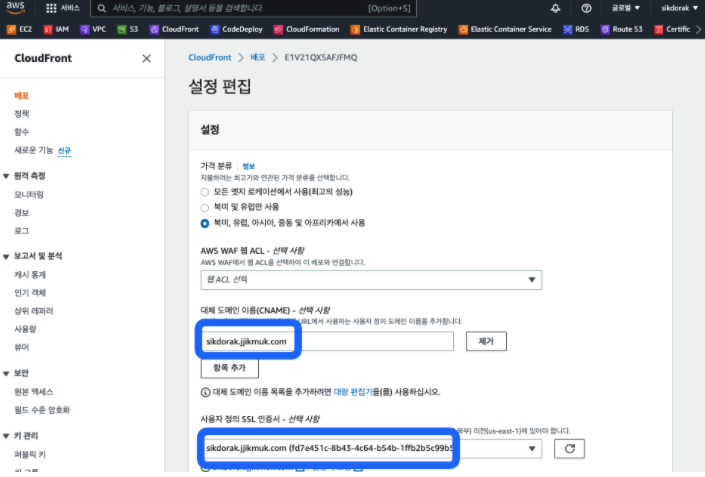Select all edge locations price class
This screenshot has width=705, height=477.
pos(205,192)
